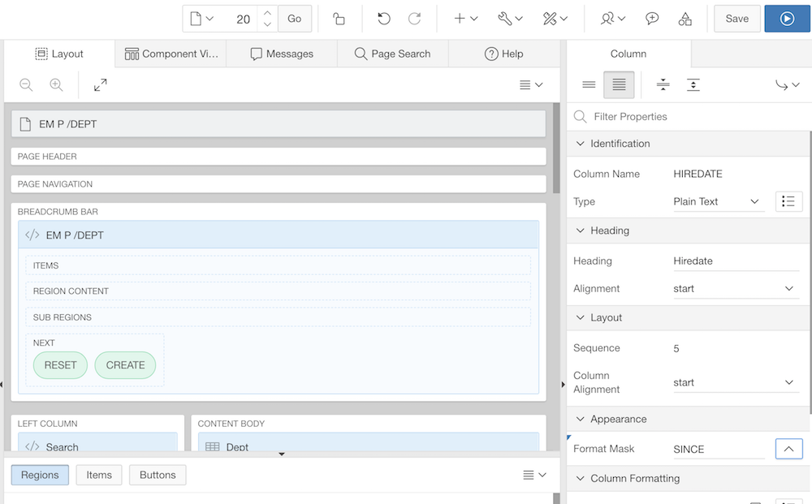
Task: Select the Column tab in property editor
Action: [628, 54]
